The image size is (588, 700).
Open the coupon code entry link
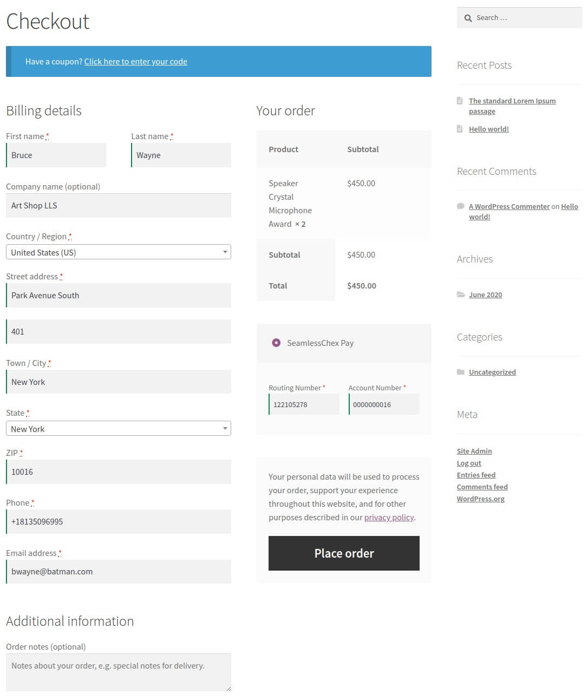(x=135, y=61)
